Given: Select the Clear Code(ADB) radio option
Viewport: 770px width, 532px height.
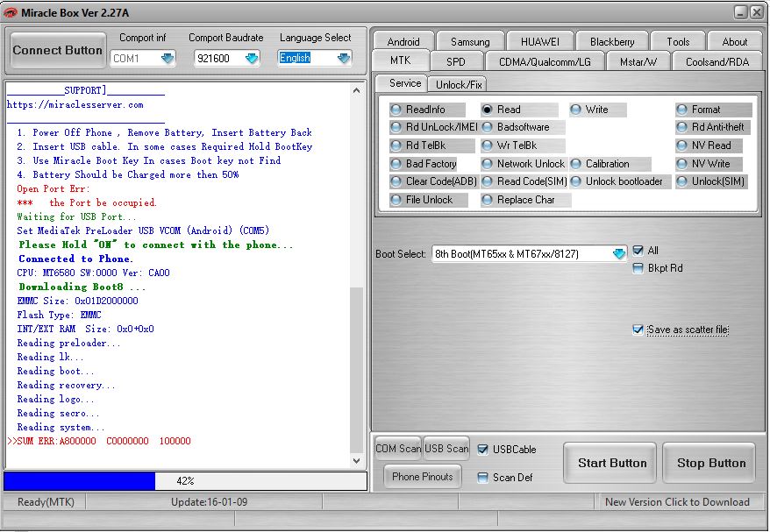Looking at the screenshot, I should (433, 181).
